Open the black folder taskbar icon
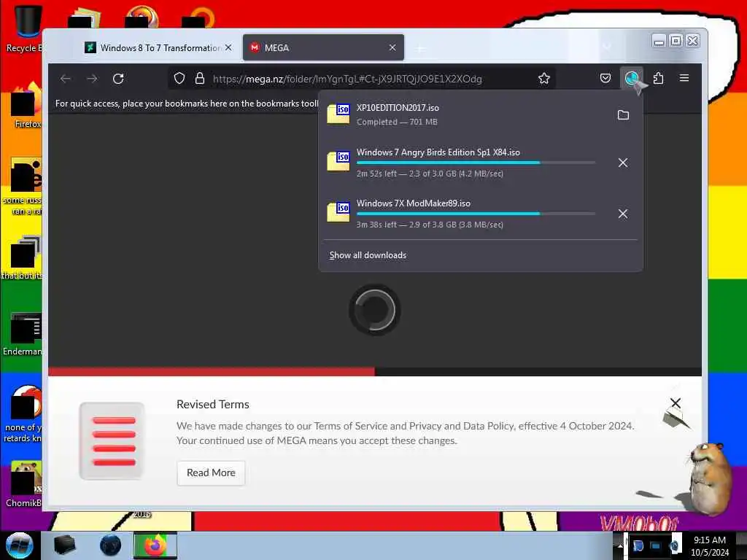Screen dimensions: 747x560 pos(65,545)
